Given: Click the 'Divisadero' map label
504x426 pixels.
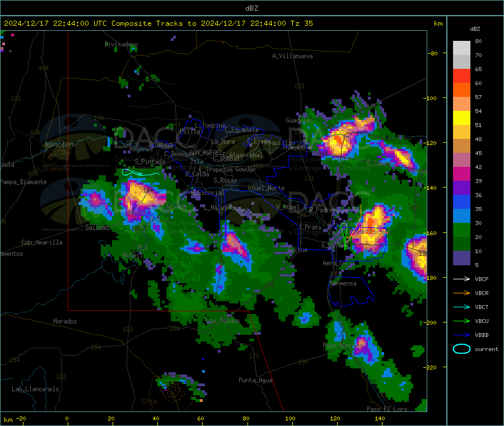Looking at the screenshot, I should pyautogui.click(x=121, y=44).
